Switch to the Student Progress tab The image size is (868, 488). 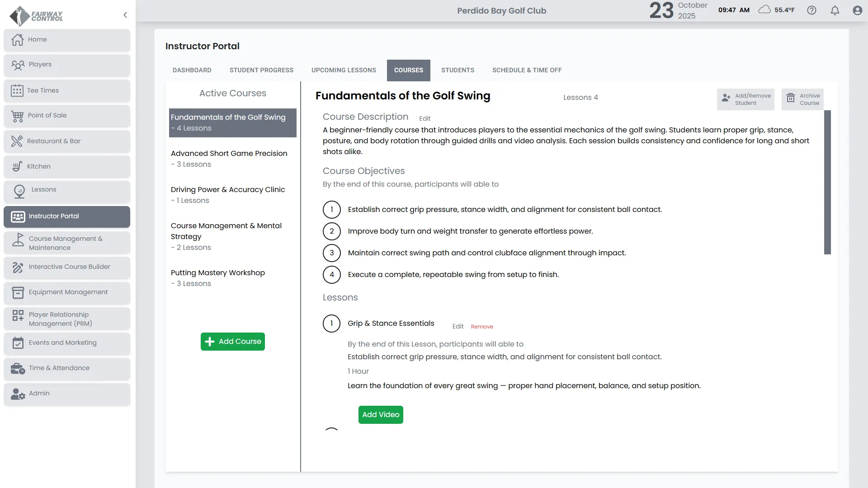(261, 70)
